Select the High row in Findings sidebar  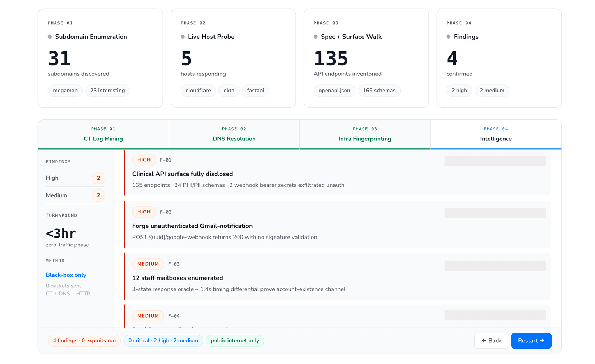tap(75, 178)
